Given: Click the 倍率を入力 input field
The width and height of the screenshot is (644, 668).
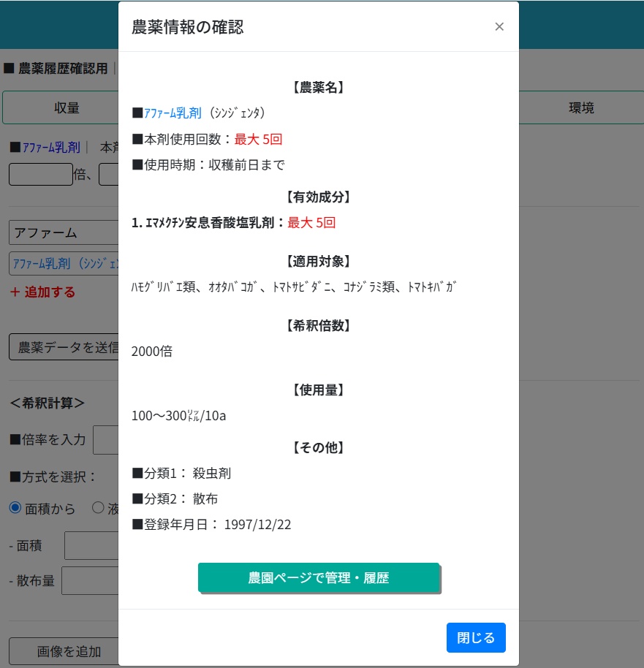Looking at the screenshot, I should tap(106, 440).
